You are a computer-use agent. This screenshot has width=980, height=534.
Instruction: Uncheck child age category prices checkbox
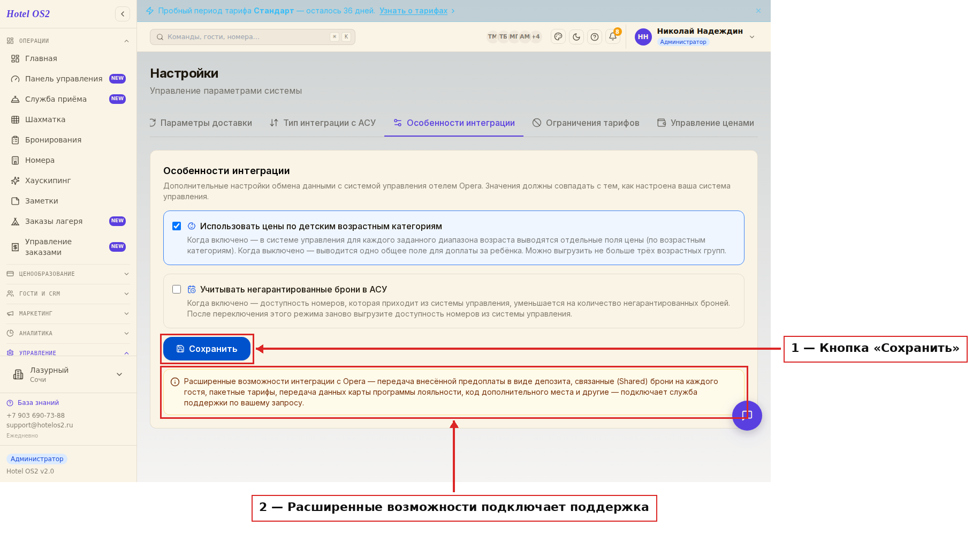point(177,226)
